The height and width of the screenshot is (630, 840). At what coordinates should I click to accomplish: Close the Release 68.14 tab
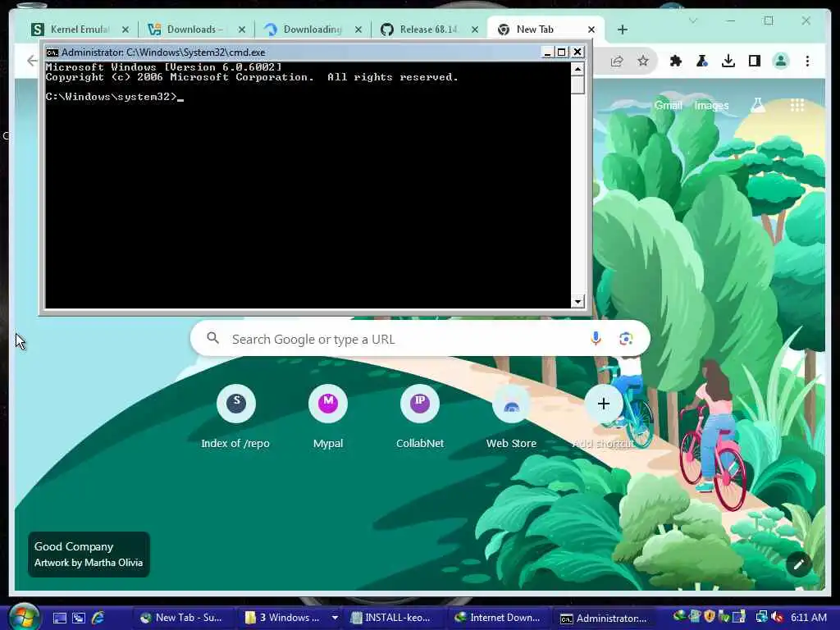pos(475,30)
